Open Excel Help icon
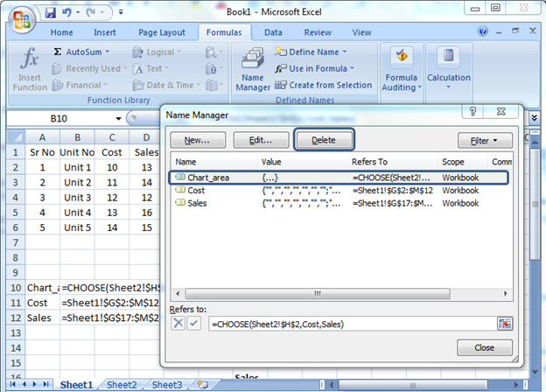546x392 pixels. [x=483, y=31]
